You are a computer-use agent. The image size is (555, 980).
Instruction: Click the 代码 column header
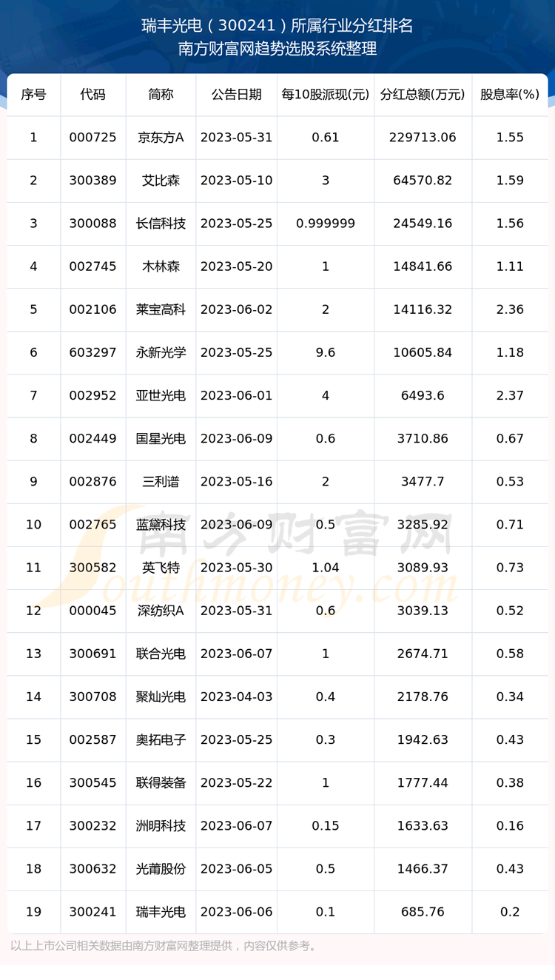[92, 95]
